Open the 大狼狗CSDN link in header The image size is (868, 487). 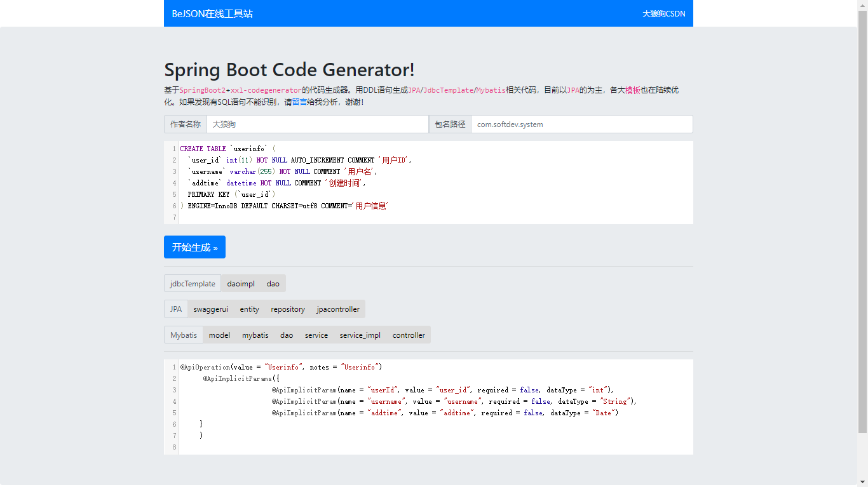[x=663, y=13]
